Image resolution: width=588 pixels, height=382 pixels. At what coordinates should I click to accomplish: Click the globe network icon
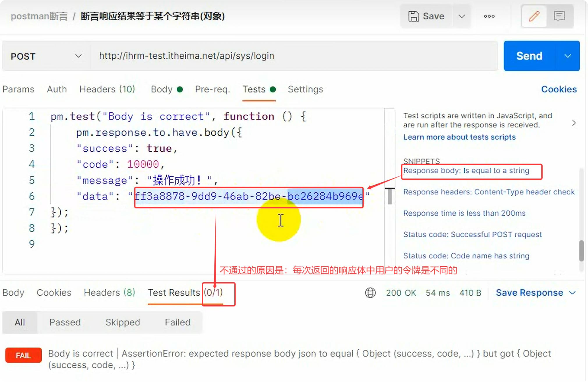370,293
